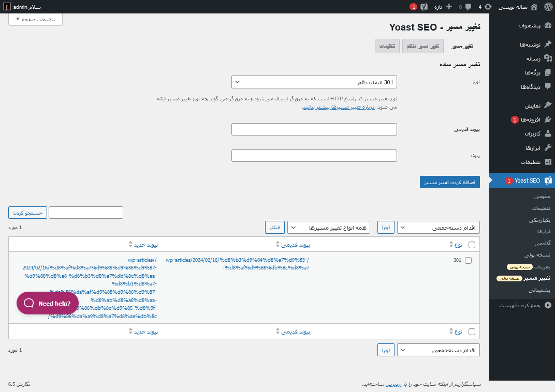Switch to the Regex redirects (تغییر مسیر منظم) tab

coord(423,47)
